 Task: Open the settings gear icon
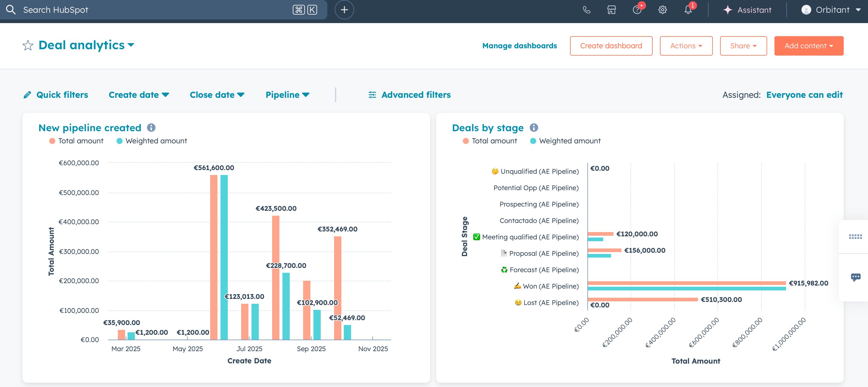coord(662,10)
